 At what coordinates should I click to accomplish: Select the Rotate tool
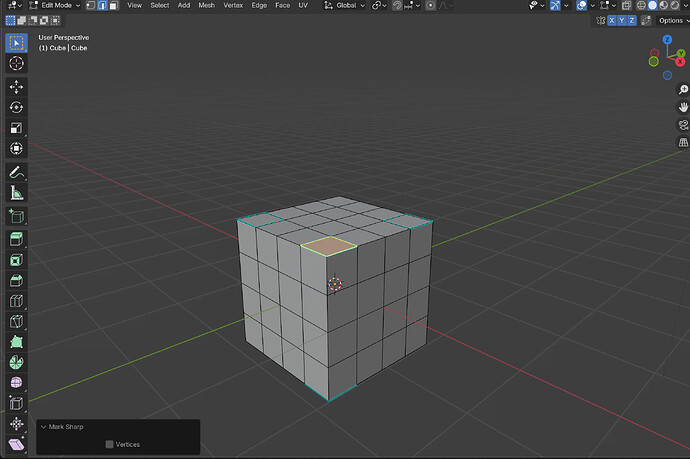[16, 107]
